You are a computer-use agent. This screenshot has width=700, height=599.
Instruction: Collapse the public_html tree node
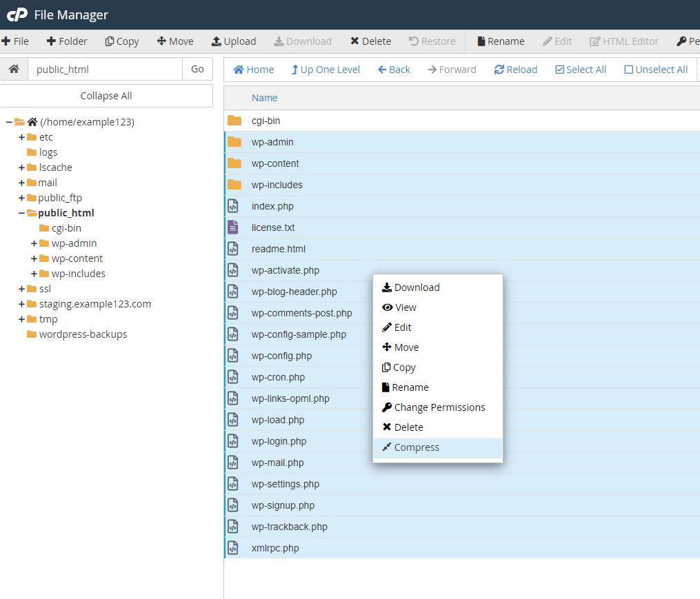point(20,212)
